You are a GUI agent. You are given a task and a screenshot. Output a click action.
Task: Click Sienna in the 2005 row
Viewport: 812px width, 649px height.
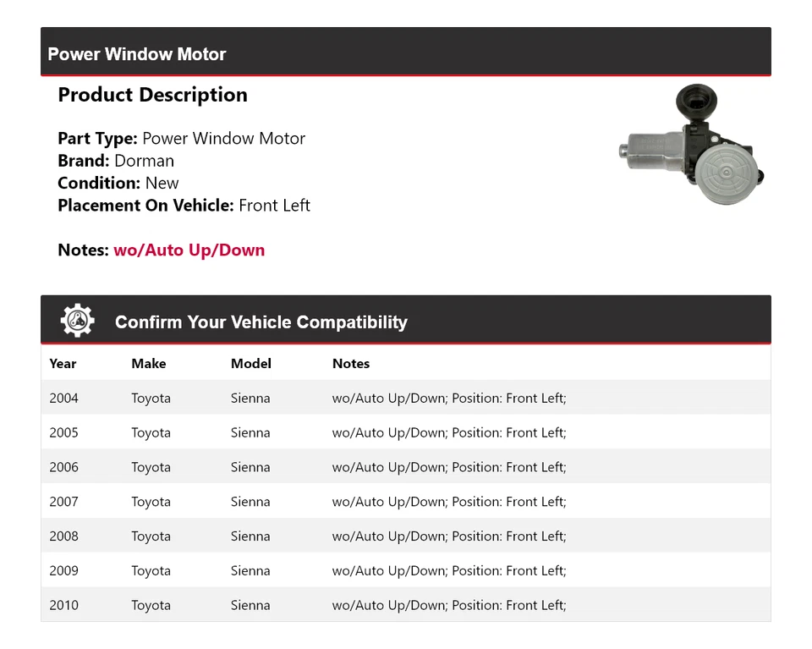point(250,432)
